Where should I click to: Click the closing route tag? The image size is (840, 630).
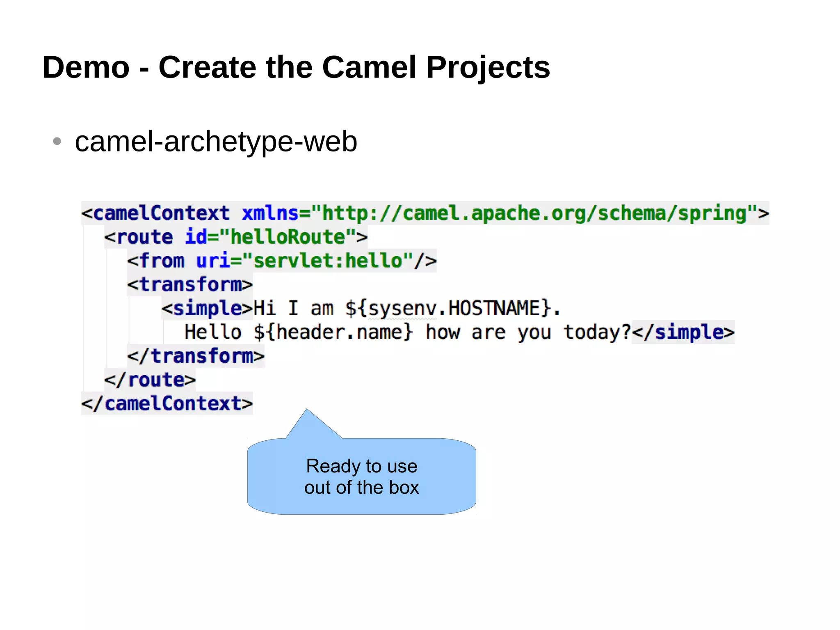click(150, 380)
